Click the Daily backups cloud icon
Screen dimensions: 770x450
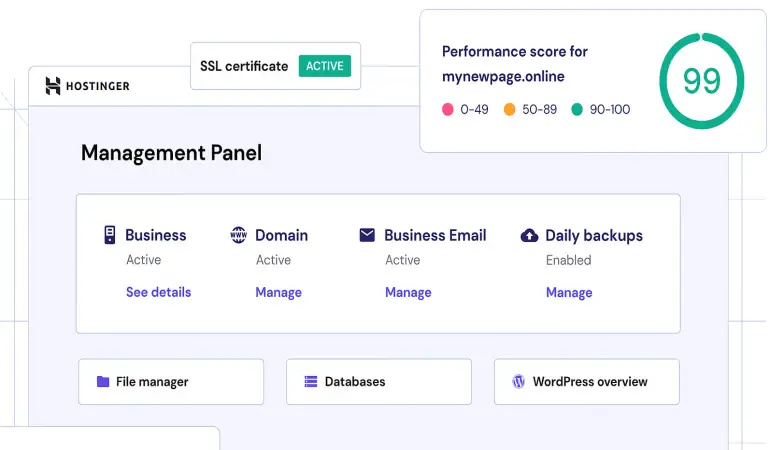coord(529,236)
